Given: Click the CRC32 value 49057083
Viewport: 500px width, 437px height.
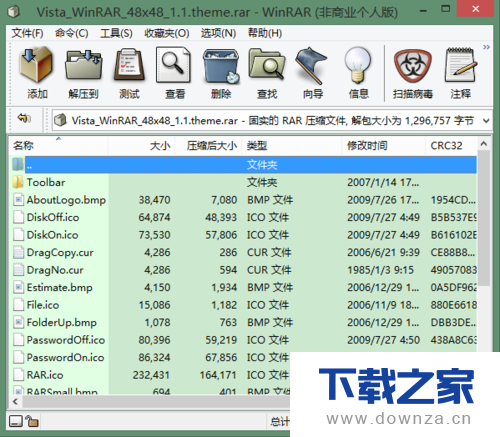Looking at the screenshot, I should [x=453, y=270].
